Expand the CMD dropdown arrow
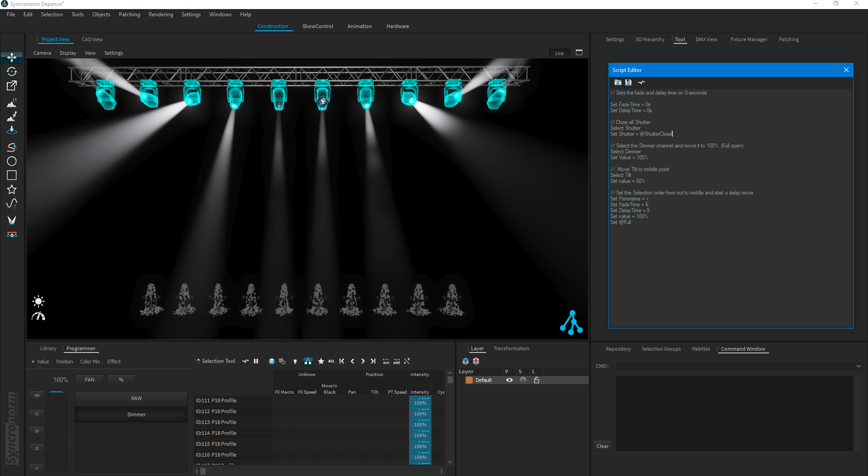 858,366
